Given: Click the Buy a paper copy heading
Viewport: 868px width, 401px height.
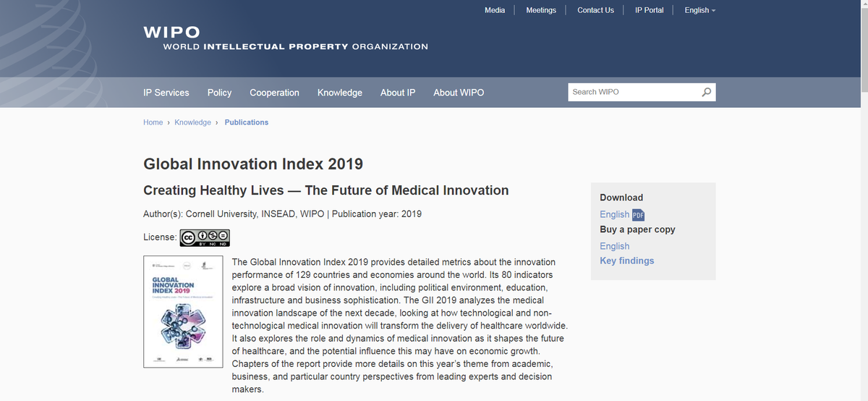Looking at the screenshot, I should coord(637,229).
